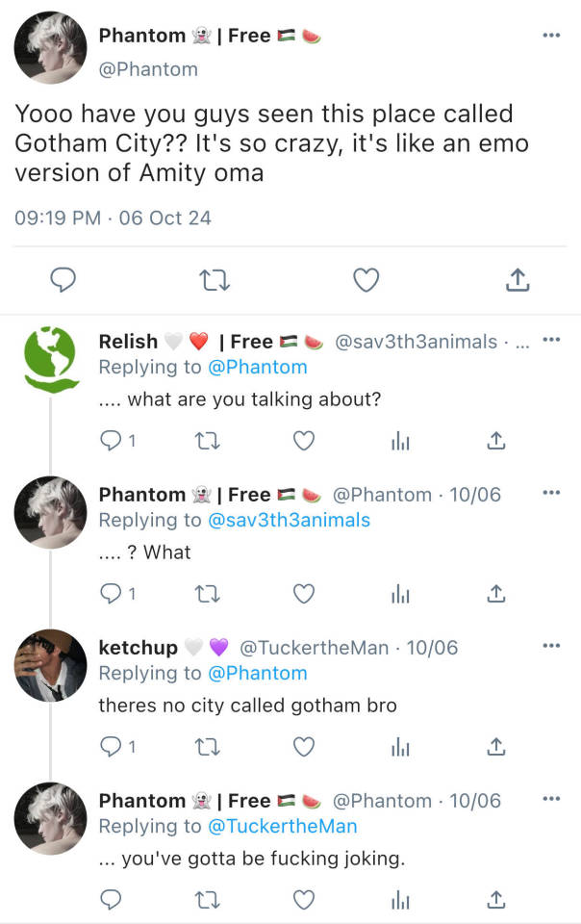Like the main Gotham City tweet

366,280
